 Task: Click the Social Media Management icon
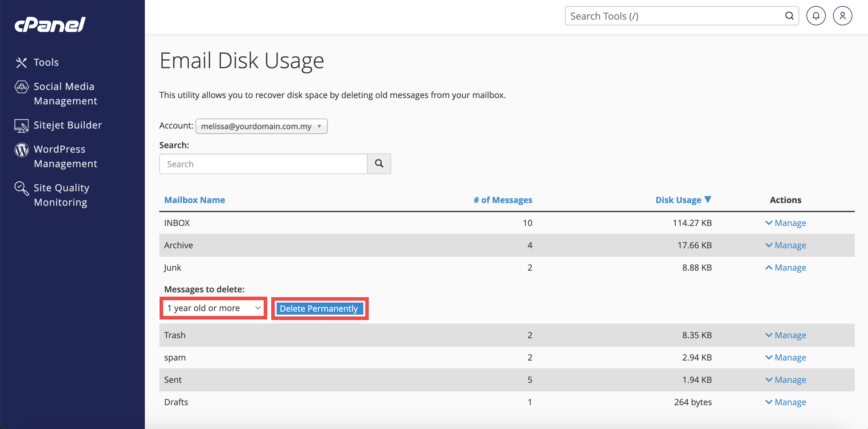tap(21, 87)
